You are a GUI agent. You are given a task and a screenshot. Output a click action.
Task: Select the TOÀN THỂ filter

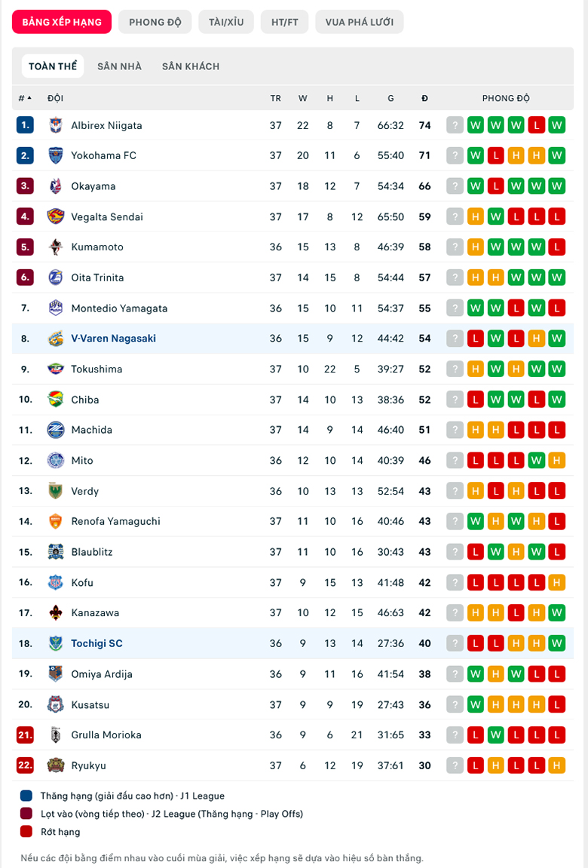[x=53, y=66]
